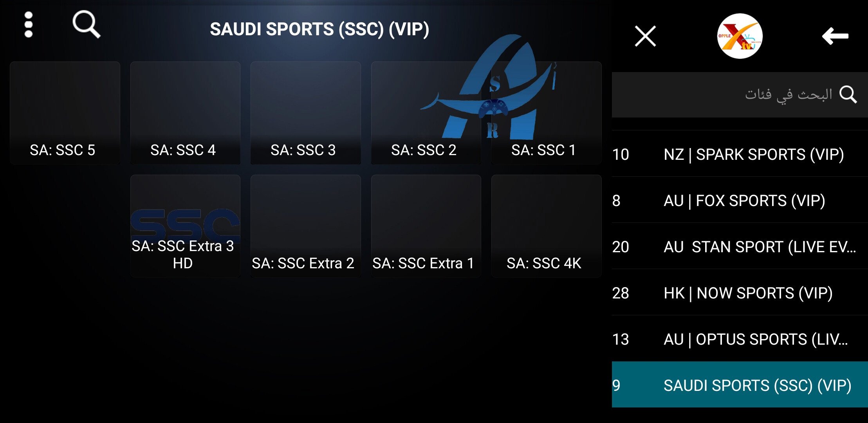Close the category panel with X
This screenshot has width=868, height=423.
645,36
